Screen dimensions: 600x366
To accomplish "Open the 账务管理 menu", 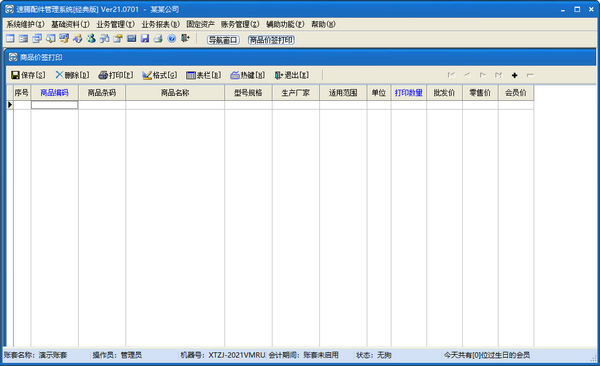I will (x=240, y=24).
